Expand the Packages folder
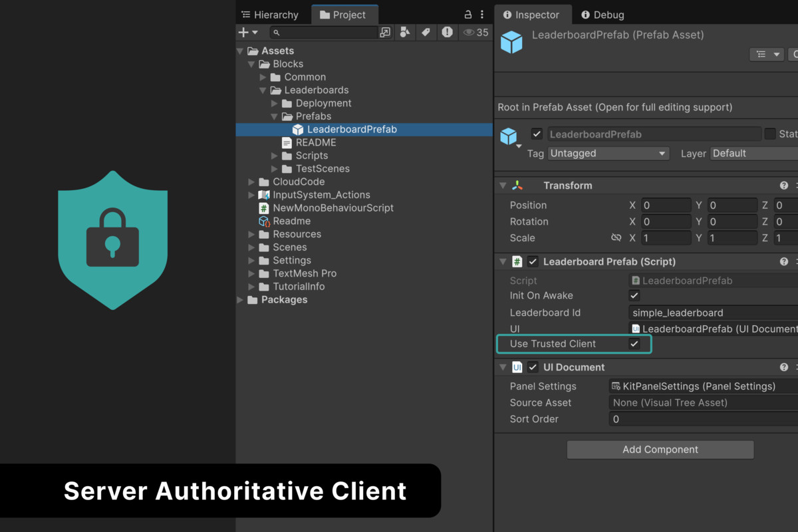This screenshot has width=798, height=532. coord(240,300)
